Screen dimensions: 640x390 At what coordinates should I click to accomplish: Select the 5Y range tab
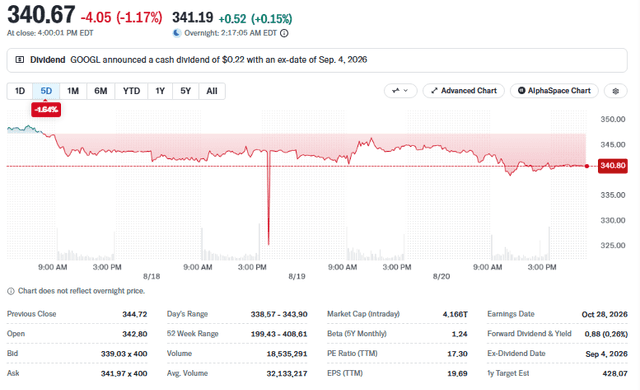click(186, 91)
